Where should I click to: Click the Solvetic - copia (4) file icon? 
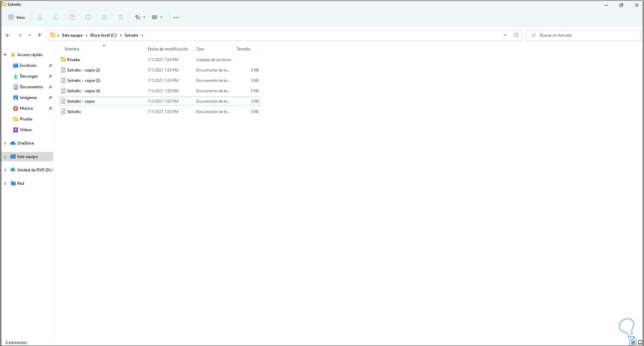point(63,91)
